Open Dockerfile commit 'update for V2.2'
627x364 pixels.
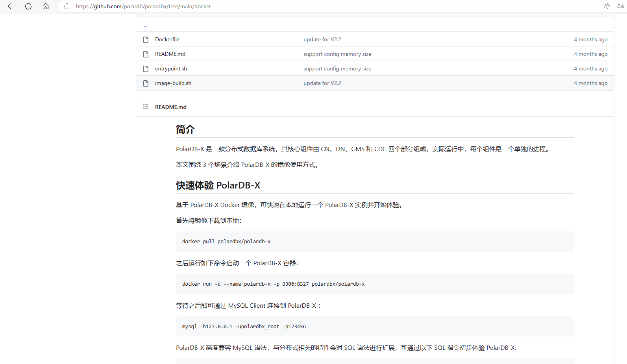click(322, 39)
